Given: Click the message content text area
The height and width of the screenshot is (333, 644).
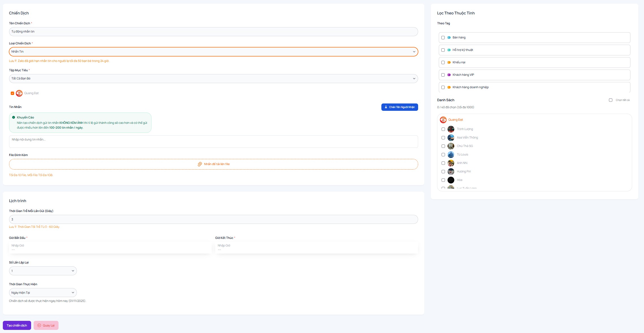Looking at the screenshot, I should (213, 142).
